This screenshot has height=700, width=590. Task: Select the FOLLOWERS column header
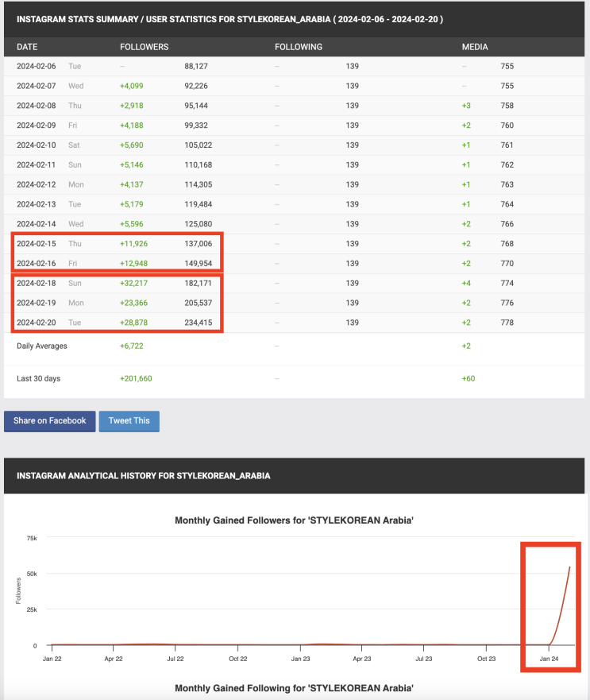(145, 47)
